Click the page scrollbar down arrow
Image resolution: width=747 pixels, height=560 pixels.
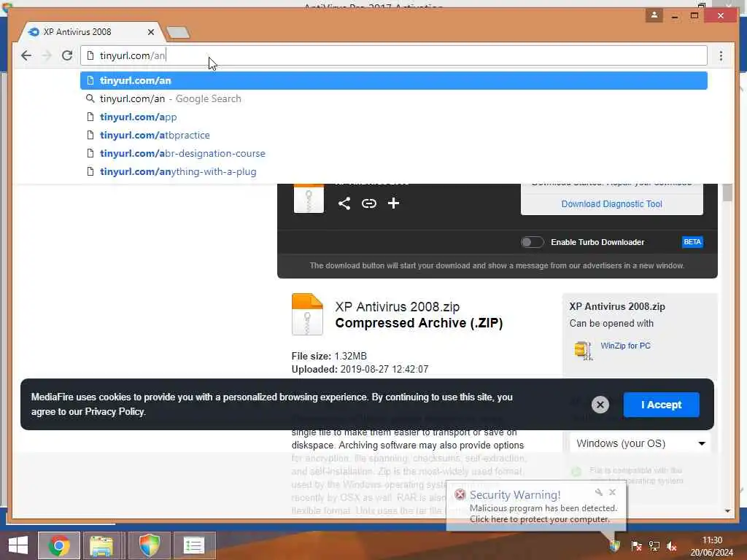pyautogui.click(x=727, y=511)
